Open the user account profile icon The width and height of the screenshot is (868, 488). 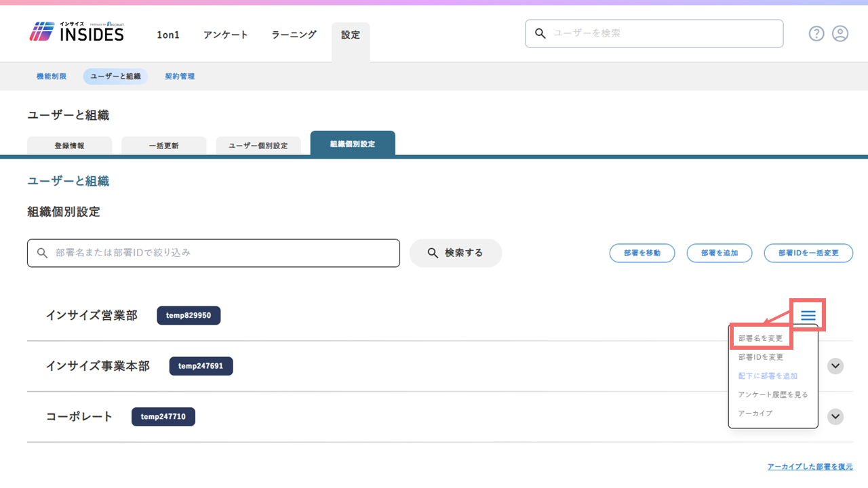[840, 34]
